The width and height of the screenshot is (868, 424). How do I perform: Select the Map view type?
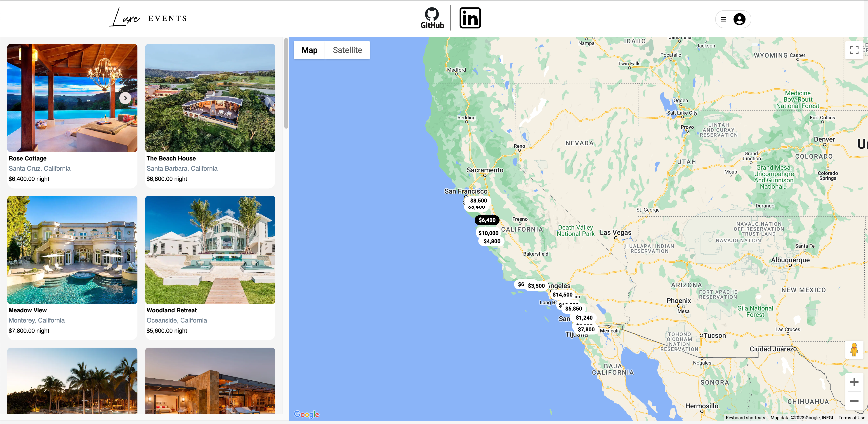[x=309, y=50]
